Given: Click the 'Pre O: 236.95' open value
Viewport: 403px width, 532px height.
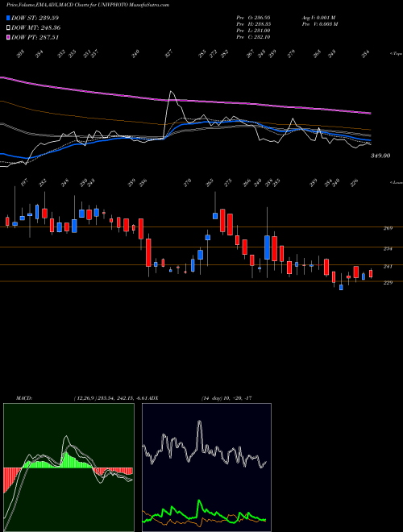Looking at the screenshot, I should tap(253, 17).
